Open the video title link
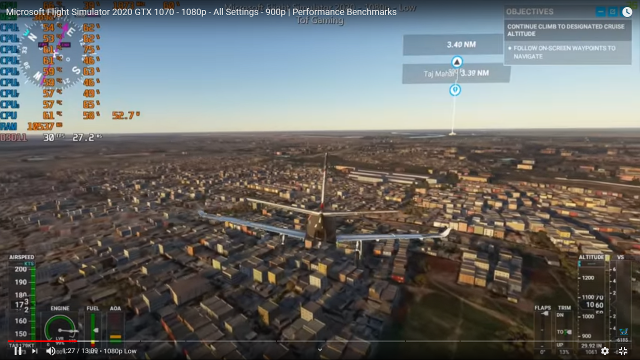 [201, 12]
